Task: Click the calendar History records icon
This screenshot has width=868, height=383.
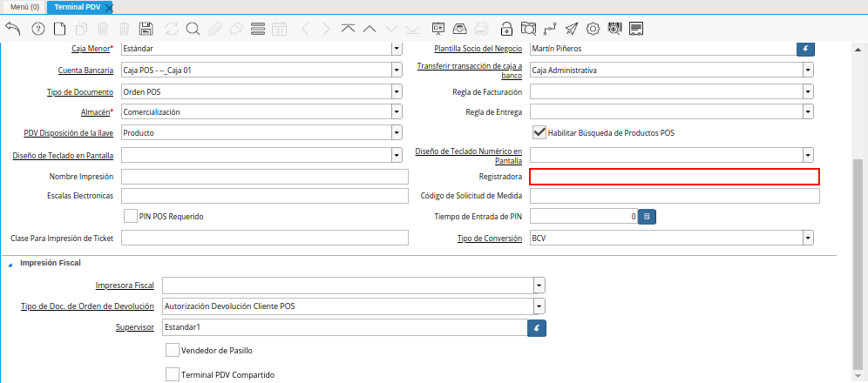Action: point(280,29)
